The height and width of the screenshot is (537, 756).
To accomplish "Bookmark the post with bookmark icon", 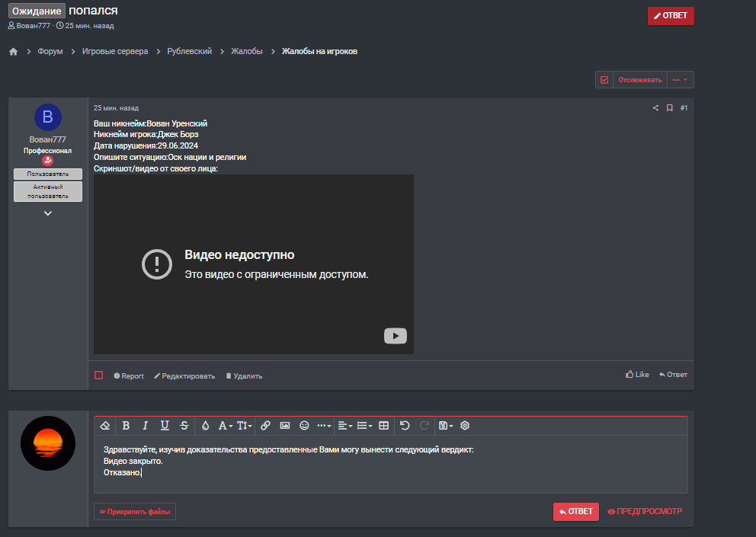I will coord(669,108).
